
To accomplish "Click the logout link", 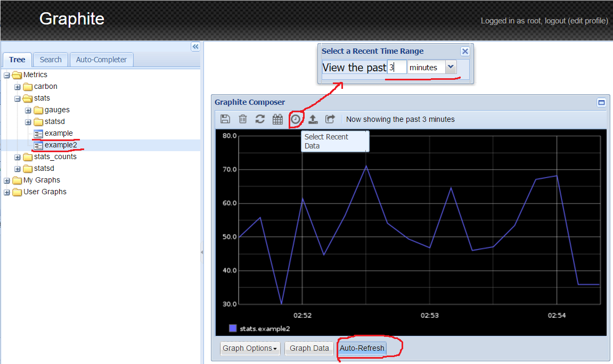I will (555, 21).
